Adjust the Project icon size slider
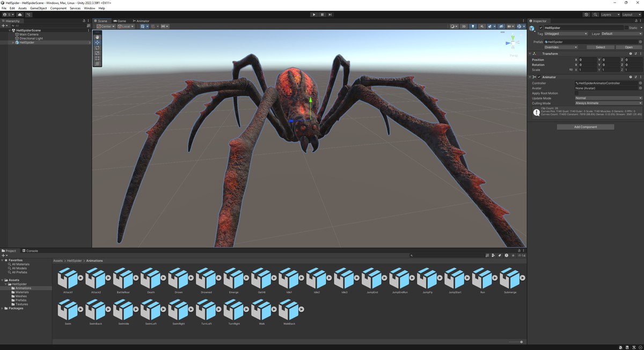Screen dimensions: 644x350 coord(516,342)
